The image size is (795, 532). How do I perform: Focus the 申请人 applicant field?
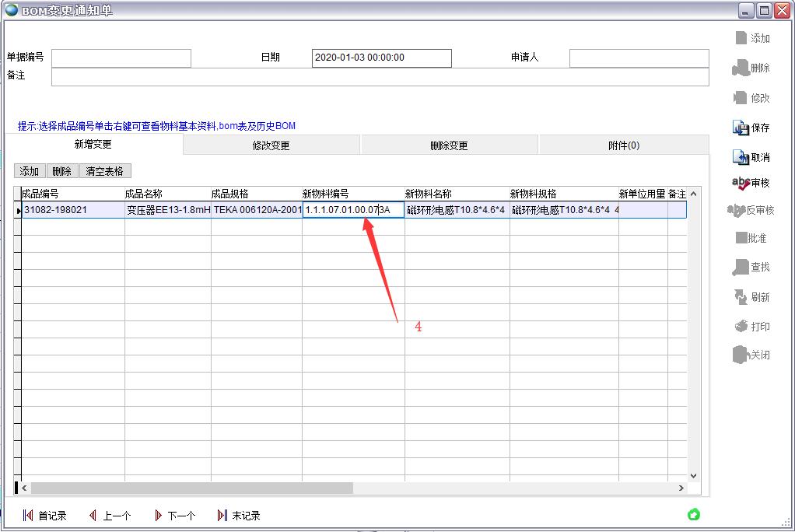(639, 58)
